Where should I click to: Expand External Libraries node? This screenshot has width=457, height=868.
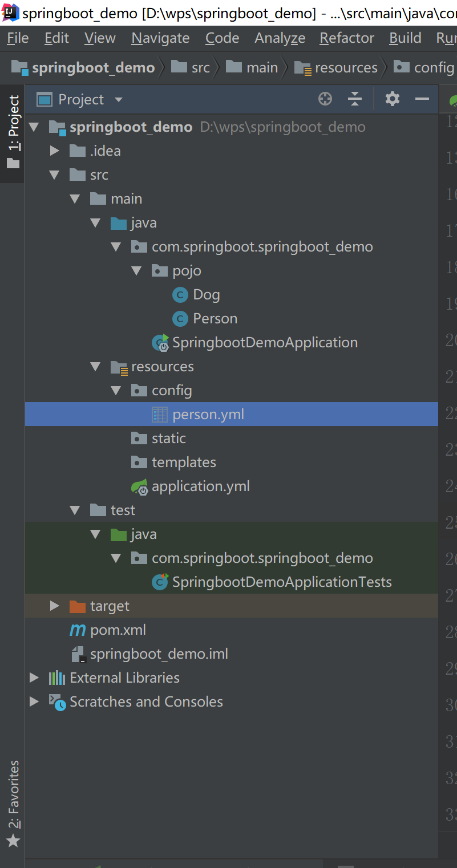pos(33,678)
